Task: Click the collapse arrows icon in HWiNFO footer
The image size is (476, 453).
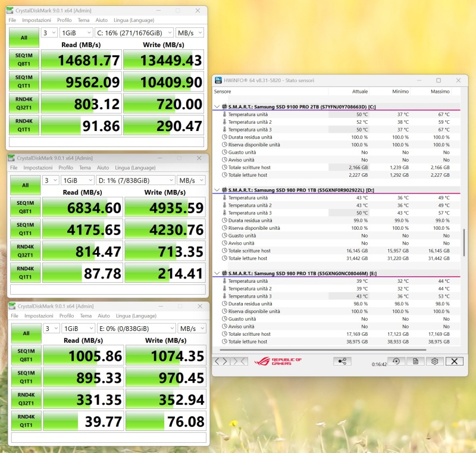Action: point(239,361)
